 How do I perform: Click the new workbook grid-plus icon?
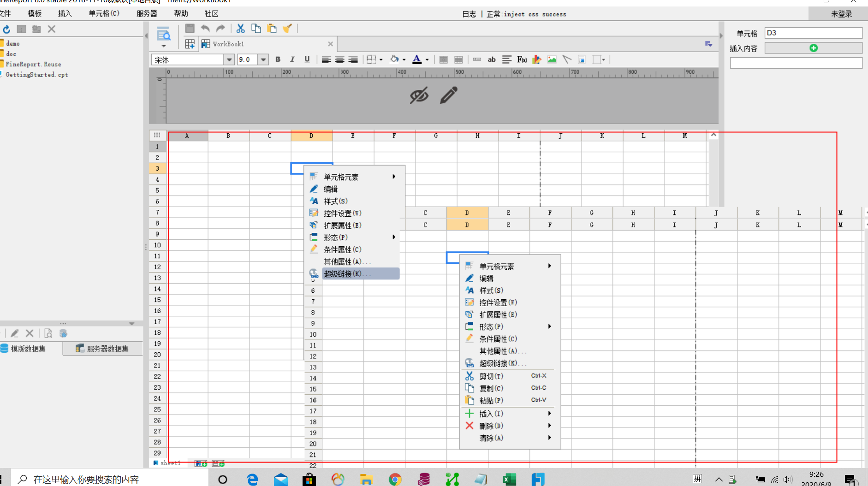[190, 44]
